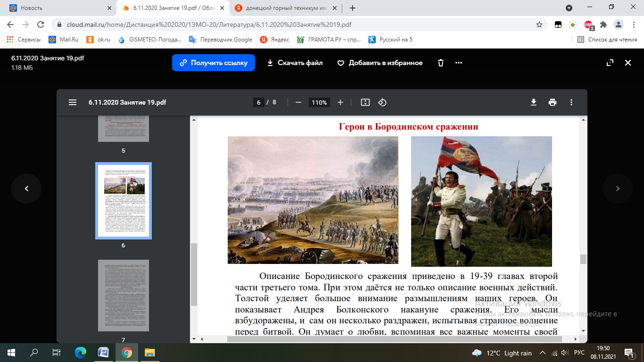The image size is (644, 362).
Task: Open the GISMETEO bookmark
Action: tap(150, 40)
